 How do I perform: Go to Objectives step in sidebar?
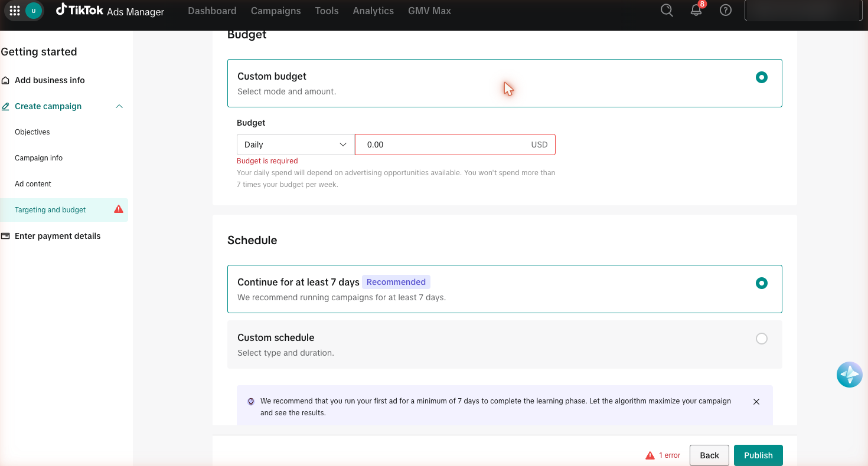pyautogui.click(x=32, y=132)
